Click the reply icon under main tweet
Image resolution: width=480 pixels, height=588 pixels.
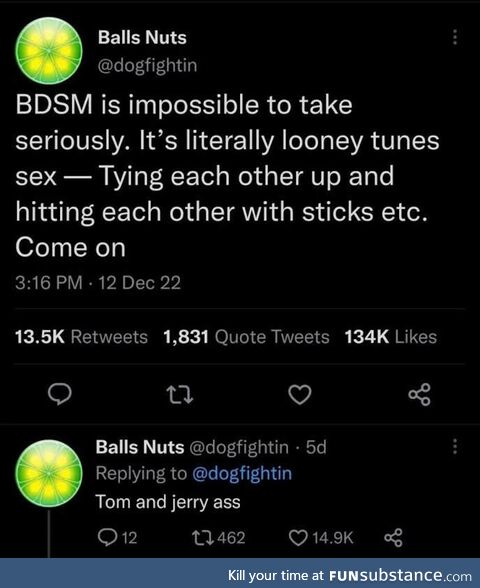click(60, 394)
